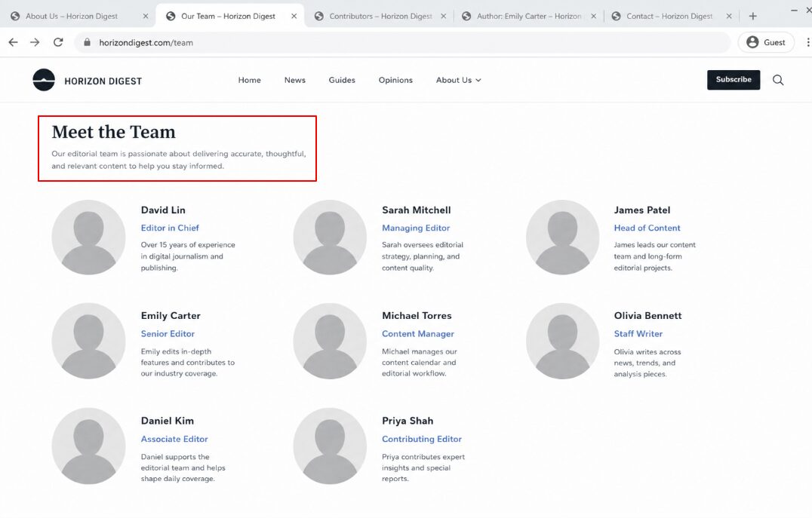Click the HORIZON DIGEST site title

[103, 81]
